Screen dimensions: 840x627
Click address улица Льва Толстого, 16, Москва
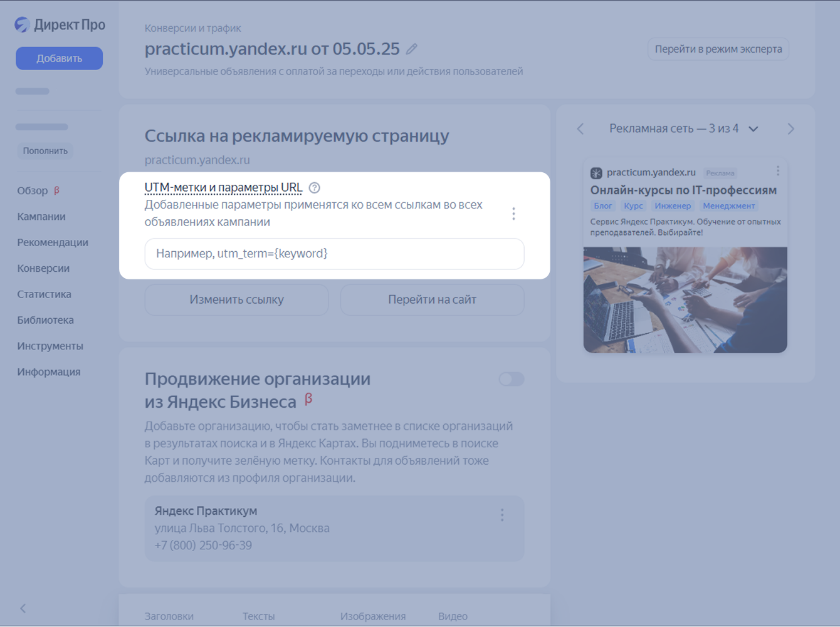point(242,528)
